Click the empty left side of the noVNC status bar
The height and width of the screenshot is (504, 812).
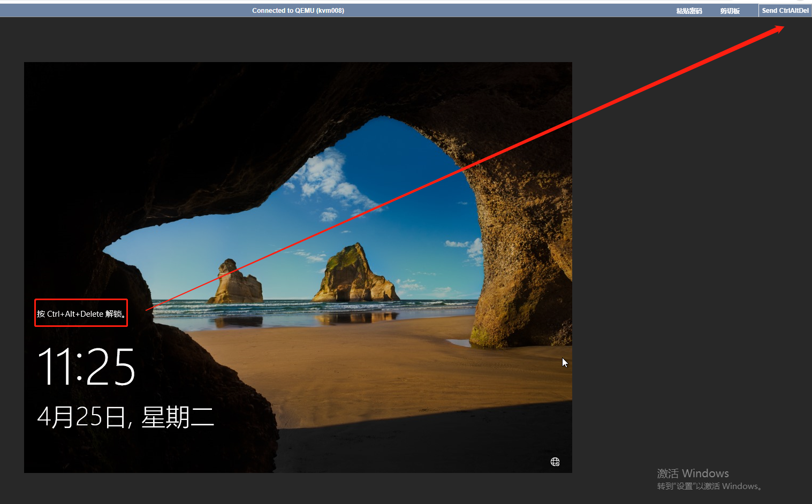point(107,11)
